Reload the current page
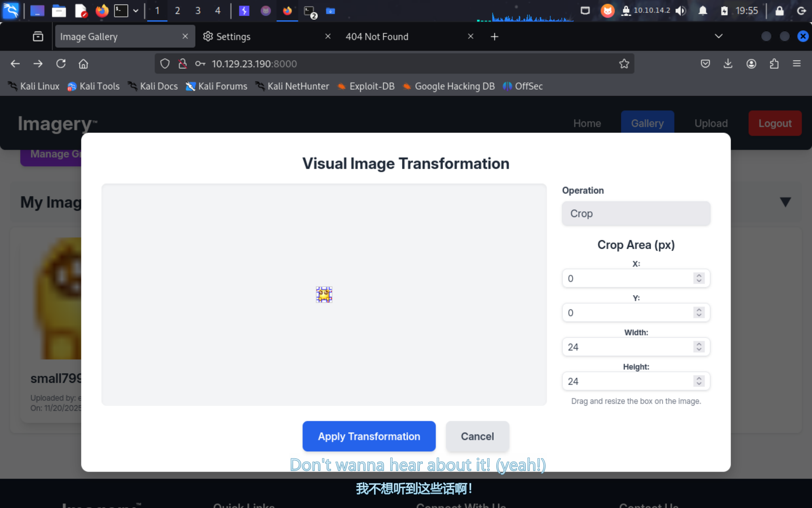The width and height of the screenshot is (812, 508). click(x=61, y=64)
